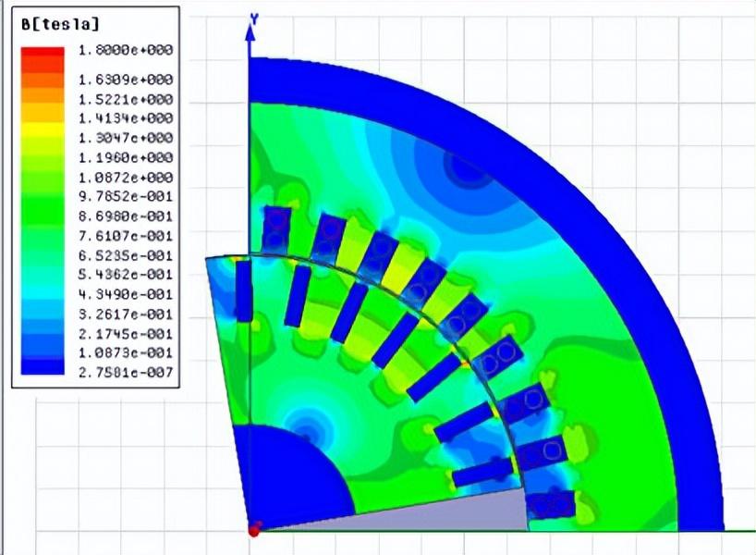Select legend value 8.6980e-001
Screen dimensions: 756x555
coord(126,216)
